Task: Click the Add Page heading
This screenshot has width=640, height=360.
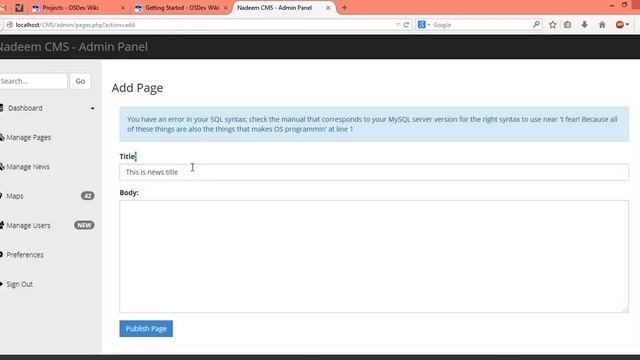Action: pyautogui.click(x=138, y=88)
